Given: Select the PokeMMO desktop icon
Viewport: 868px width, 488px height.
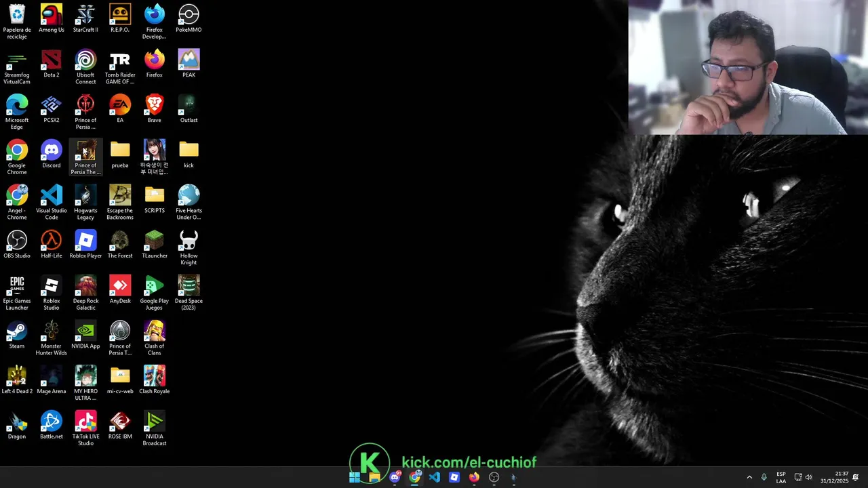Looking at the screenshot, I should (x=189, y=18).
